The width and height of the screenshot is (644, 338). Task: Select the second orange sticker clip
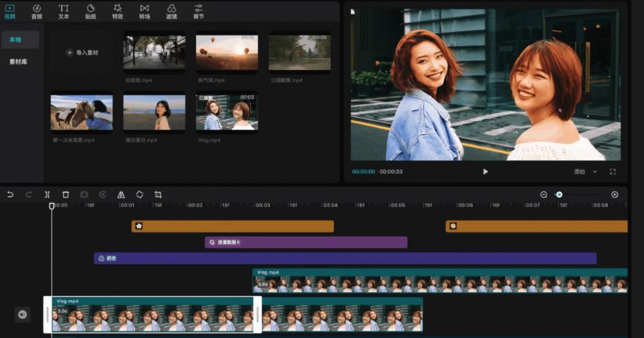coord(536,226)
